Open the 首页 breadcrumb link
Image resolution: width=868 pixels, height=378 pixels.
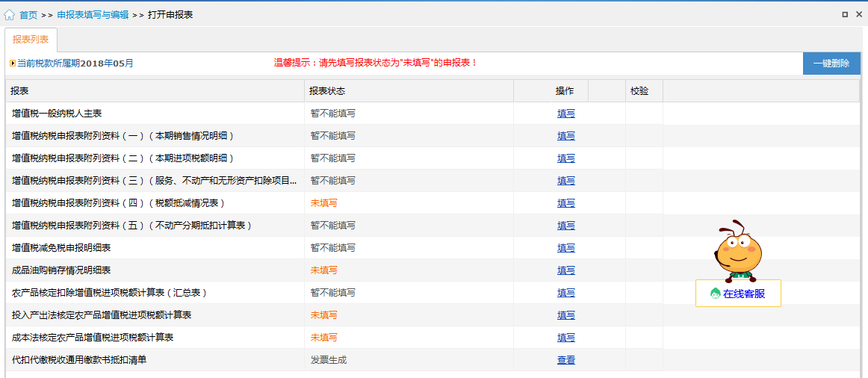click(28, 15)
